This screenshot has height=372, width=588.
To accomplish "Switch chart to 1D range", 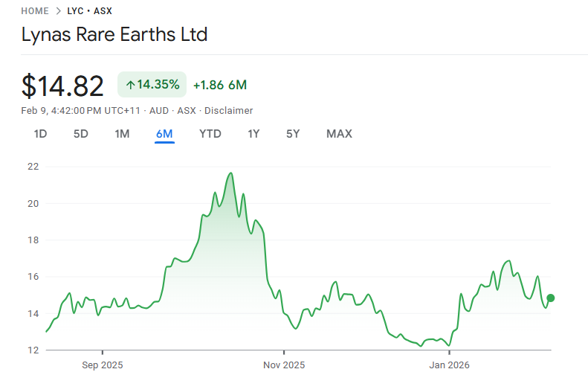I will click(x=40, y=134).
